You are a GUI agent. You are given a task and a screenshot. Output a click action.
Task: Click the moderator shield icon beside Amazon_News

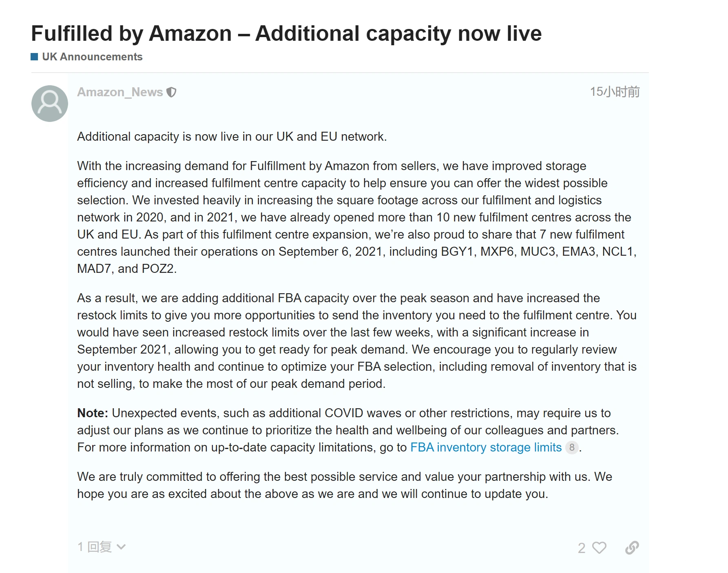(172, 93)
